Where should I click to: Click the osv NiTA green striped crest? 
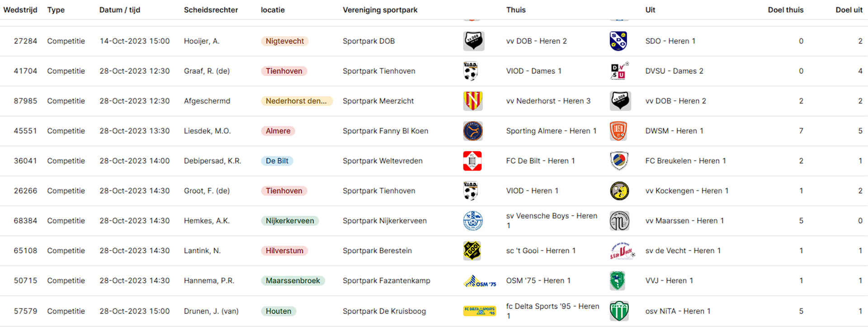pyautogui.click(x=619, y=311)
